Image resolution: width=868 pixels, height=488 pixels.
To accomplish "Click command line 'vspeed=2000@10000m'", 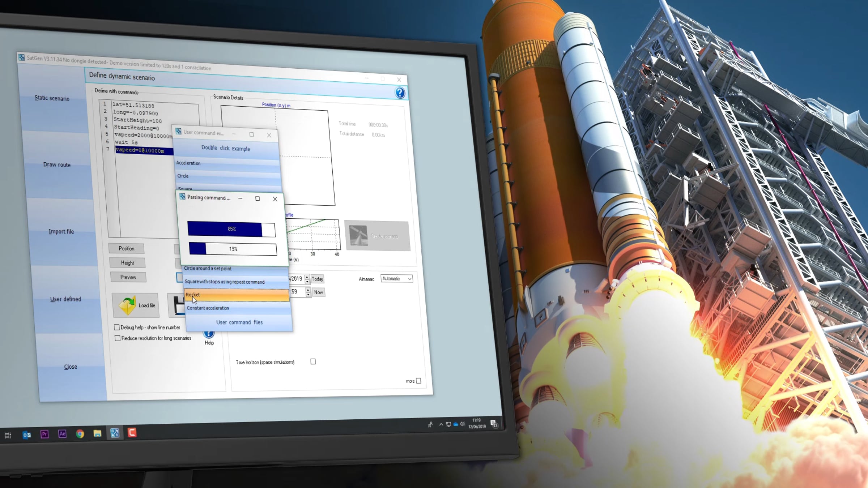I will point(144,135).
